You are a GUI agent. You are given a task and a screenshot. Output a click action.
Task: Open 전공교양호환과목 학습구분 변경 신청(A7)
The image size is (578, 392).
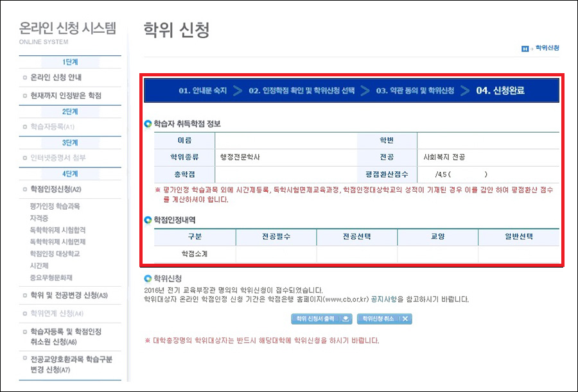[x=71, y=364]
